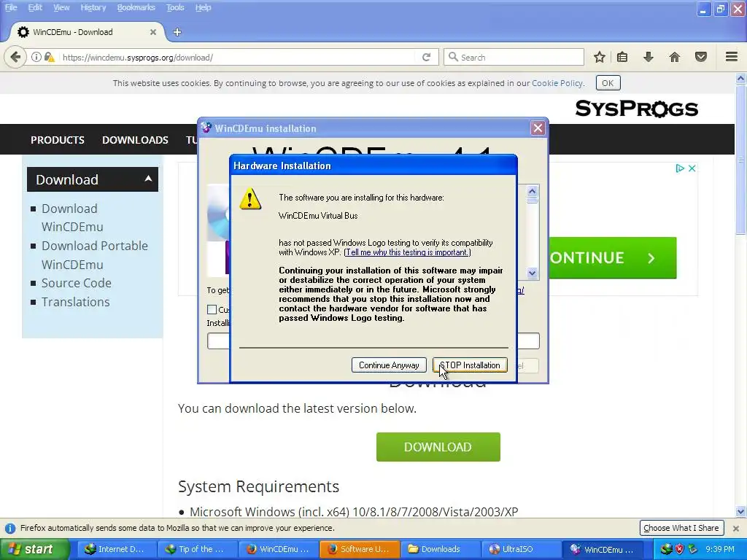Reload the page with the refresh icon
This screenshot has height=560, width=747.
[426, 57]
